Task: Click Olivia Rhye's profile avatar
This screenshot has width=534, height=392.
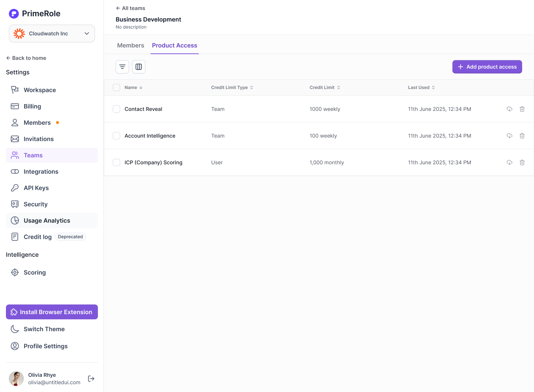Action: (16, 379)
